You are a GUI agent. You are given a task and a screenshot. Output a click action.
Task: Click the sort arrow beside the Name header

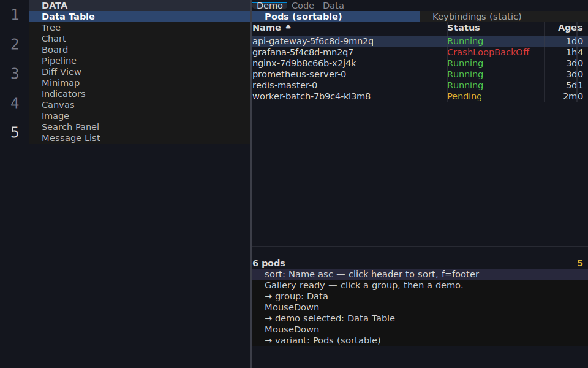pyautogui.click(x=288, y=26)
